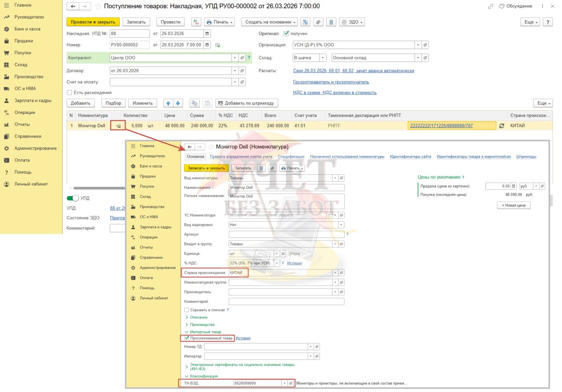
Task: Click refresh icon next to РНПТ number
Action: point(502,126)
